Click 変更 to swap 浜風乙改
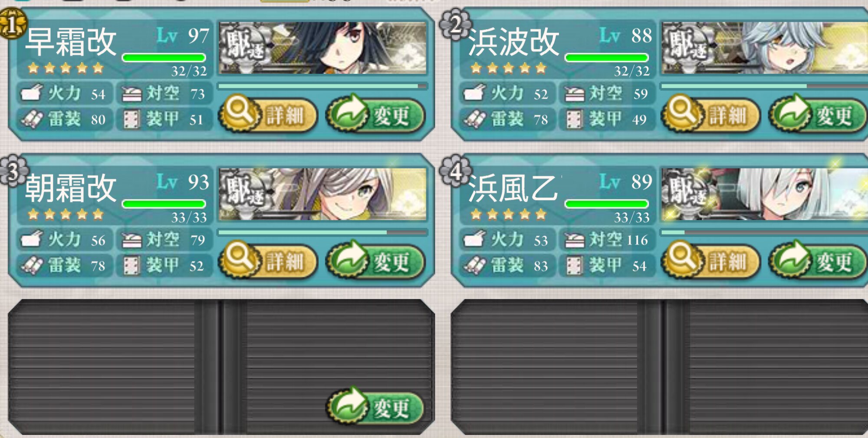 [818, 261]
